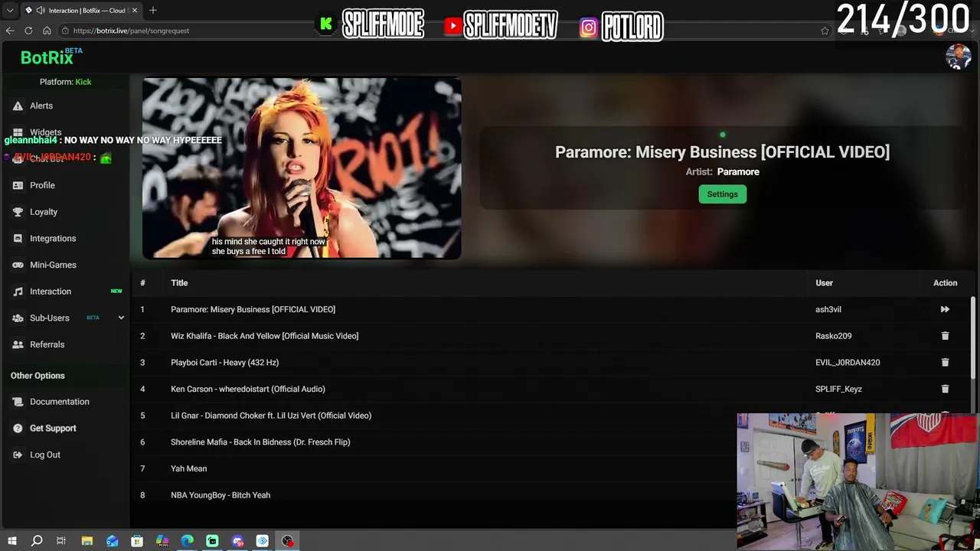Close the Interaction | BotRix tab
Image resolution: width=980 pixels, height=551 pixels.
pyautogui.click(x=135, y=11)
